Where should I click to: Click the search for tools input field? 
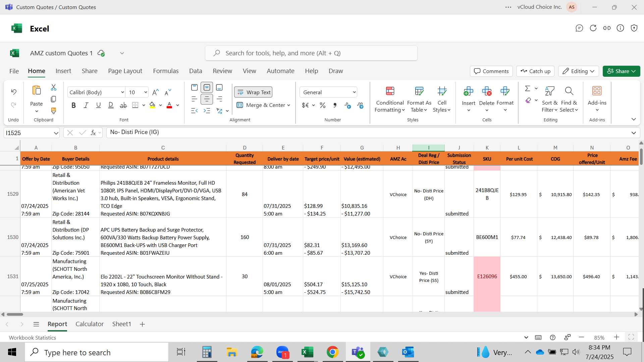[311, 53]
